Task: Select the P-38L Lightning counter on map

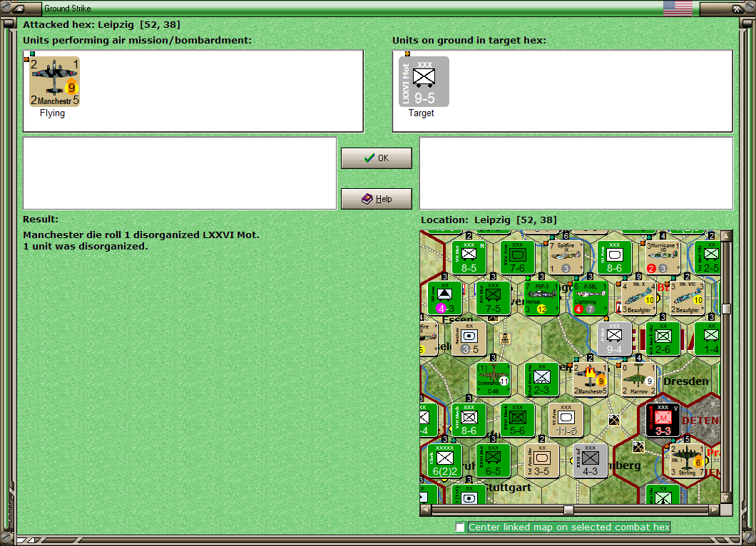Action: click(590, 298)
